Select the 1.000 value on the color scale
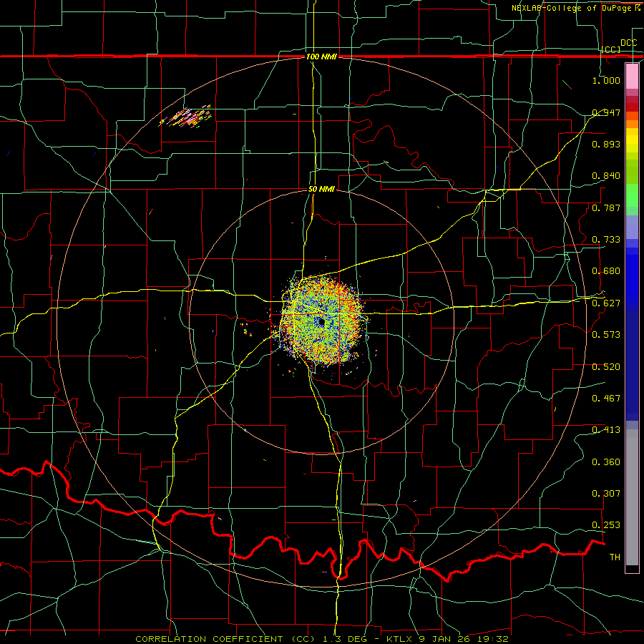The width and height of the screenshot is (644, 644). tap(606, 80)
